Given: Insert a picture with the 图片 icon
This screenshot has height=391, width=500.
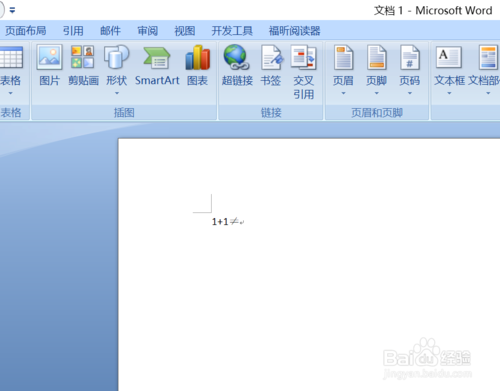Looking at the screenshot, I should pos(49,57).
